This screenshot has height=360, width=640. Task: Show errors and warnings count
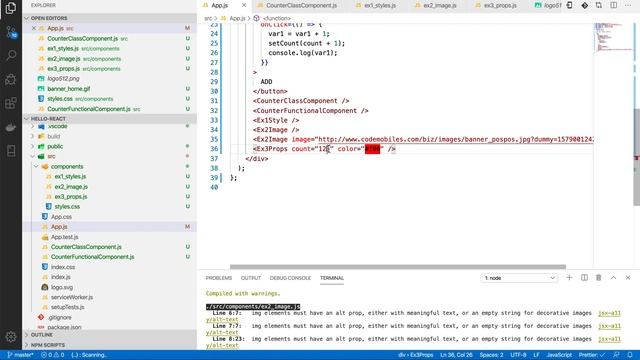[53, 355]
